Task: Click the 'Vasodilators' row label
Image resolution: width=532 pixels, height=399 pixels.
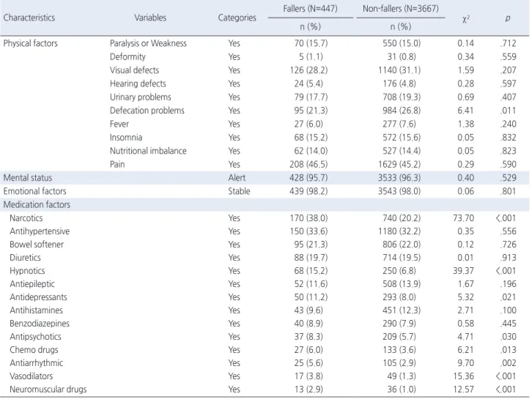Action: click(x=32, y=376)
